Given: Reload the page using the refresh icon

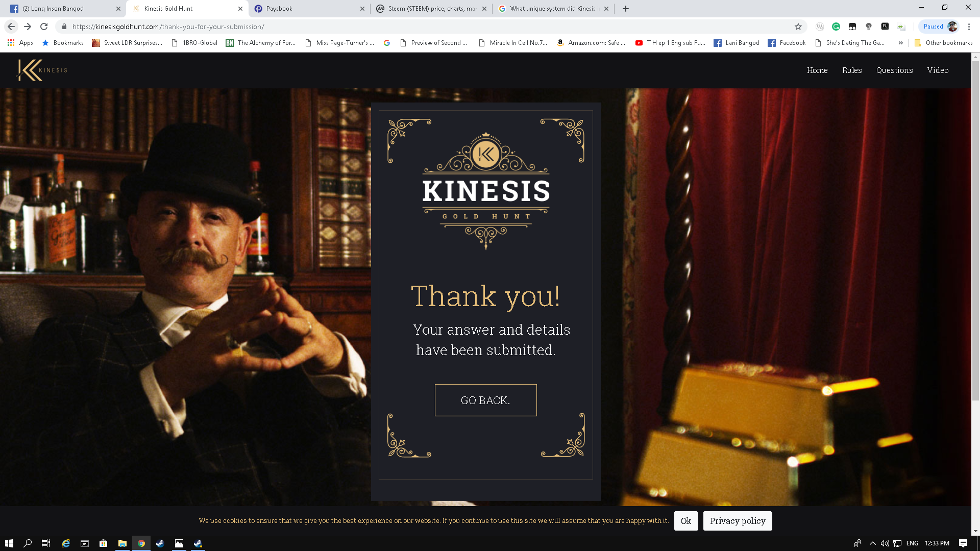Looking at the screenshot, I should (44, 27).
